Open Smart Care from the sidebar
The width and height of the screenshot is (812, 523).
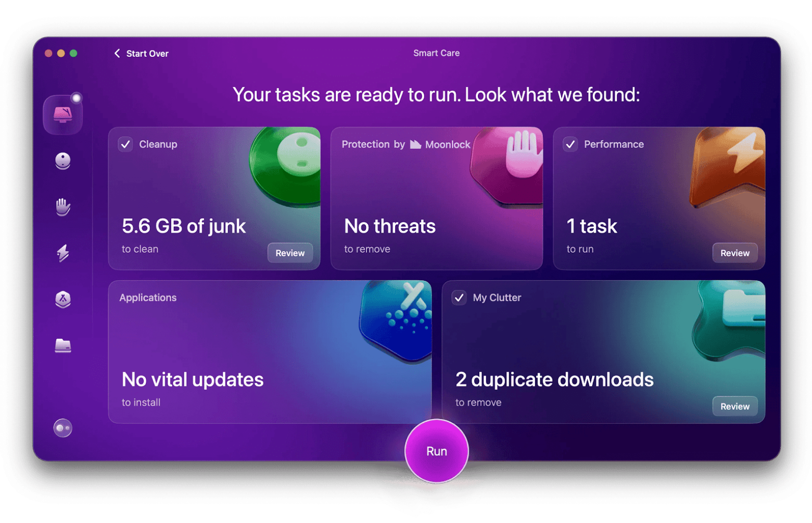(62, 114)
